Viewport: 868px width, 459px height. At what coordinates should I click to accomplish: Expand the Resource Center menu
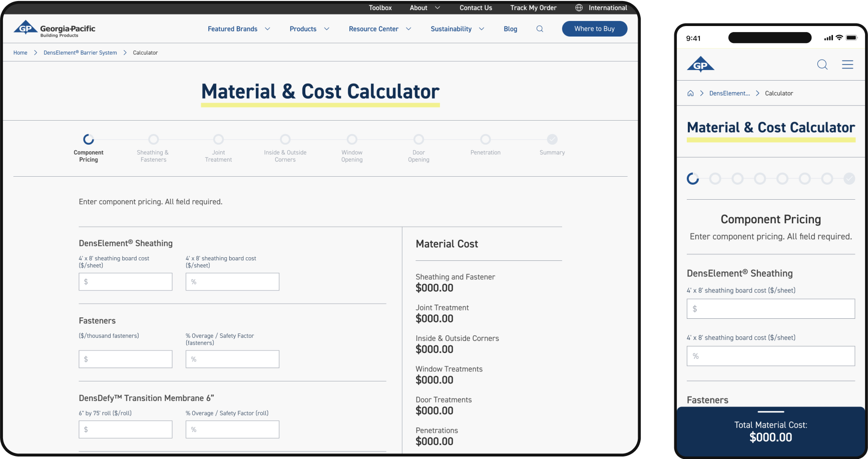click(380, 29)
